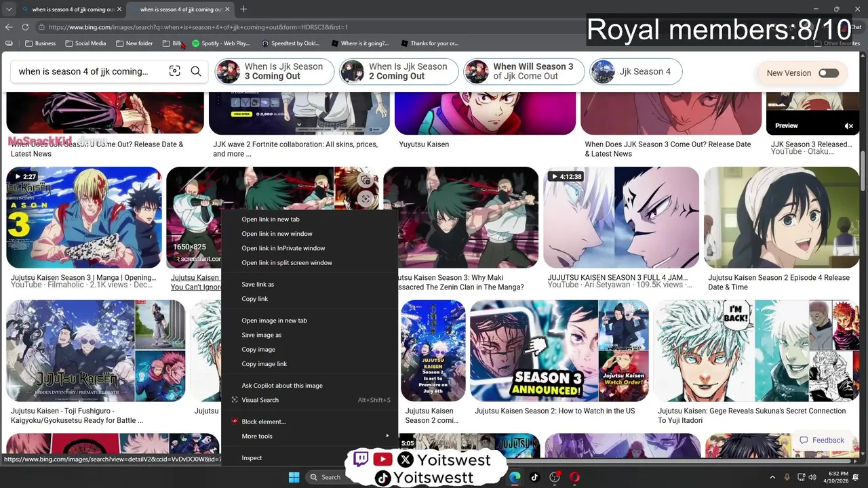The width and height of the screenshot is (868, 488).
Task: Click the 'Jjk Season 4' suggestion chip
Action: point(635,71)
